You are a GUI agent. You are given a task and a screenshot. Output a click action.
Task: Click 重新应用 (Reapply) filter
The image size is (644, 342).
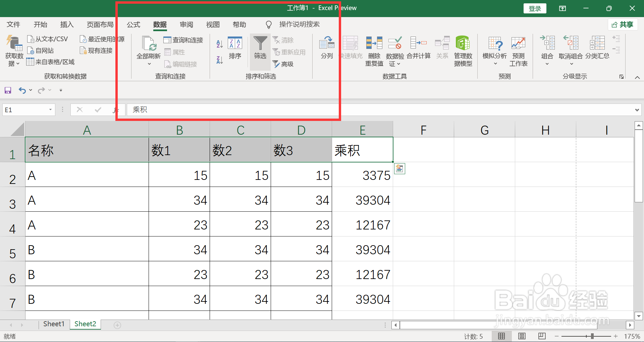[x=289, y=52]
